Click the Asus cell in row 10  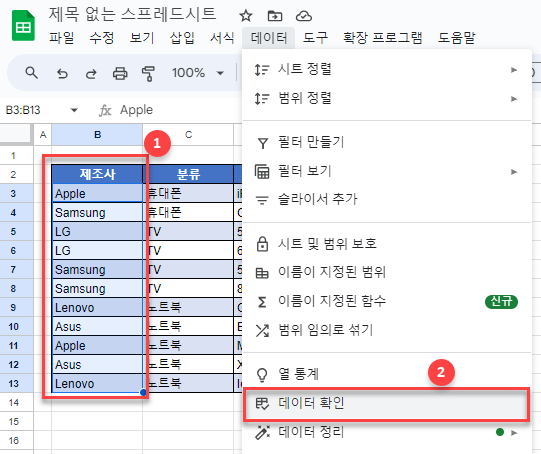pos(97,326)
